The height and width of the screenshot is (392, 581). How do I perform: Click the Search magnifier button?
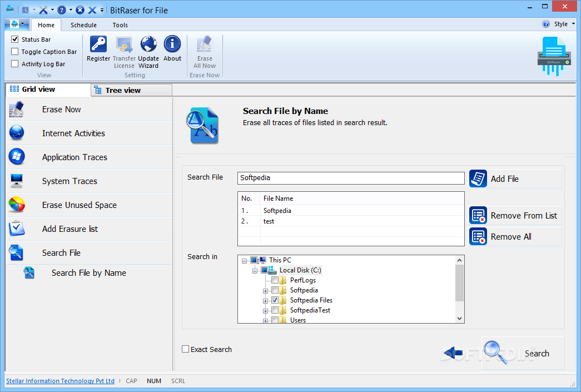click(523, 353)
